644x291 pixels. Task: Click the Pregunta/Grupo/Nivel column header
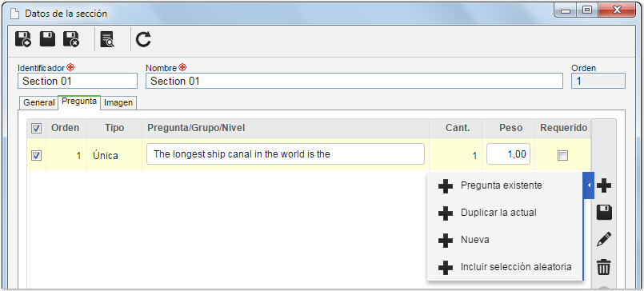[x=286, y=128]
